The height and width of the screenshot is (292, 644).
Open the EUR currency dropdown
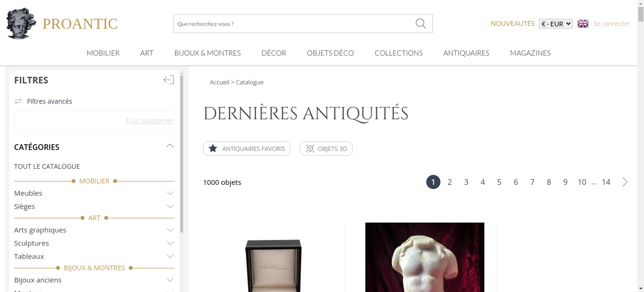(x=556, y=24)
